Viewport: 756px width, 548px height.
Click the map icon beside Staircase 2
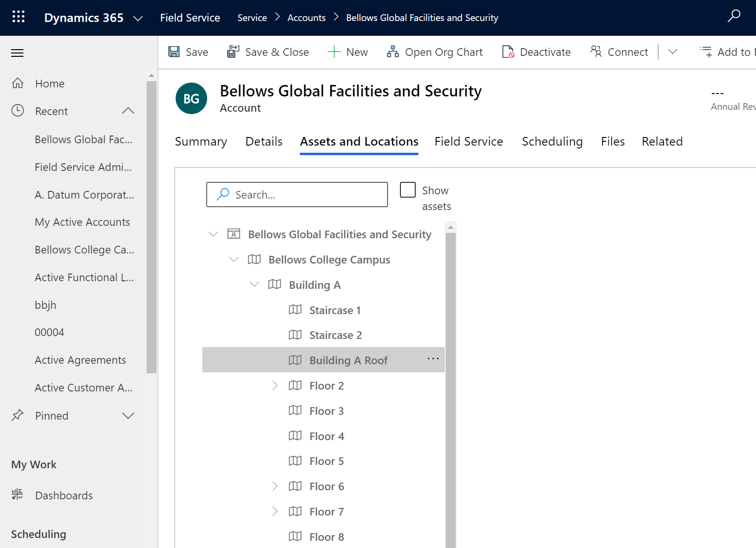(x=295, y=335)
